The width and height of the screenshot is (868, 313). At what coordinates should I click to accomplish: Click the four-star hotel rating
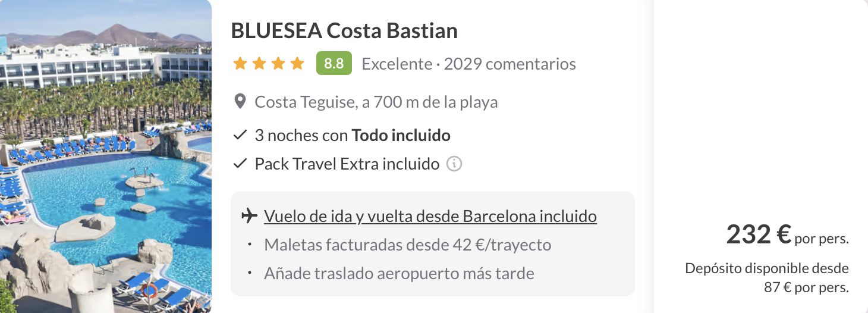(269, 64)
